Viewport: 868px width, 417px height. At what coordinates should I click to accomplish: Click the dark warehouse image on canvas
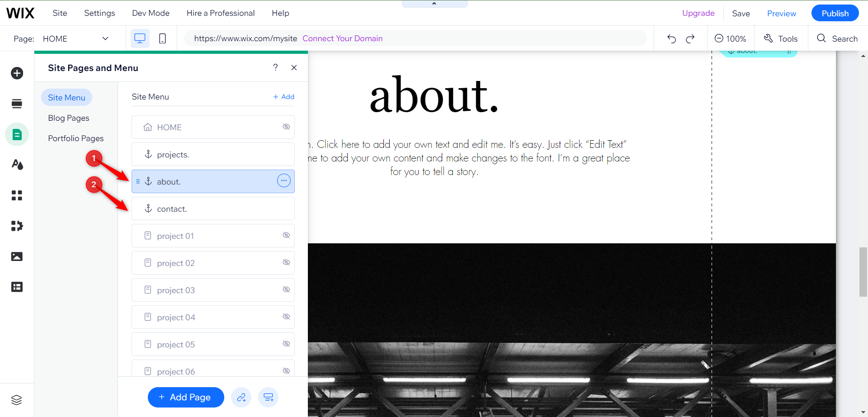[572, 330]
